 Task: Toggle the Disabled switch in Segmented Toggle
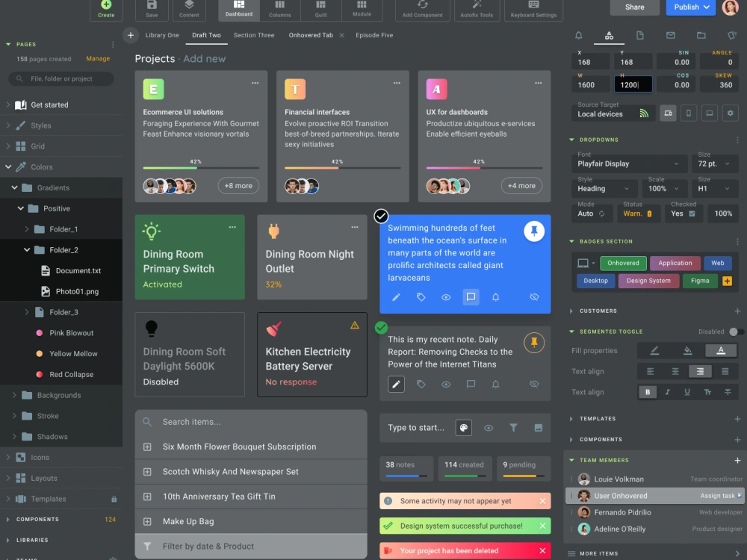tap(736, 332)
